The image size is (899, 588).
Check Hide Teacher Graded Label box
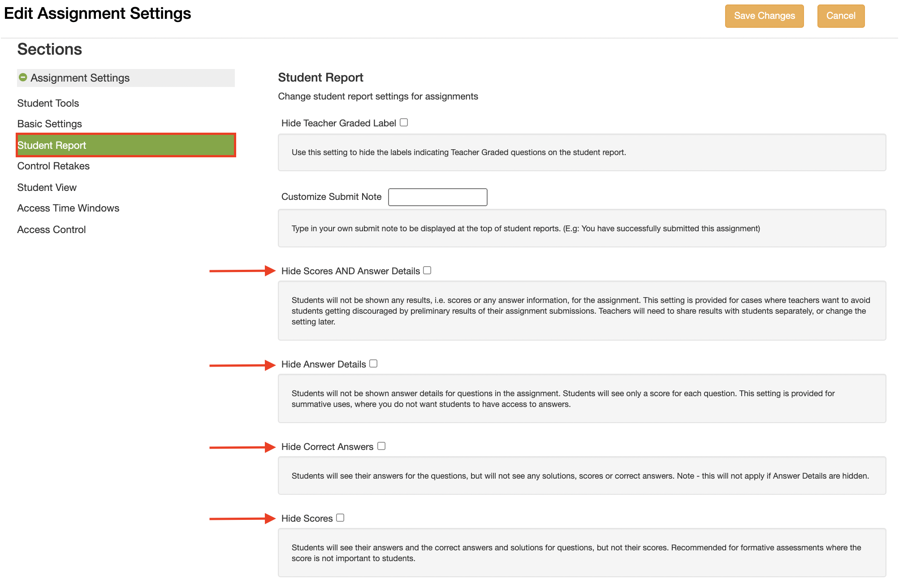404,122
